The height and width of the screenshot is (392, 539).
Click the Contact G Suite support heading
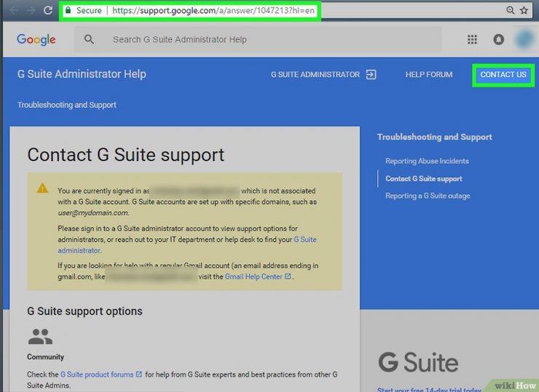[x=126, y=154]
